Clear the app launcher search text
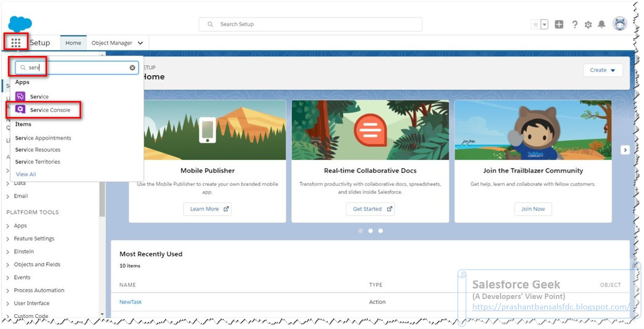This screenshot has width=644, height=329. point(133,67)
